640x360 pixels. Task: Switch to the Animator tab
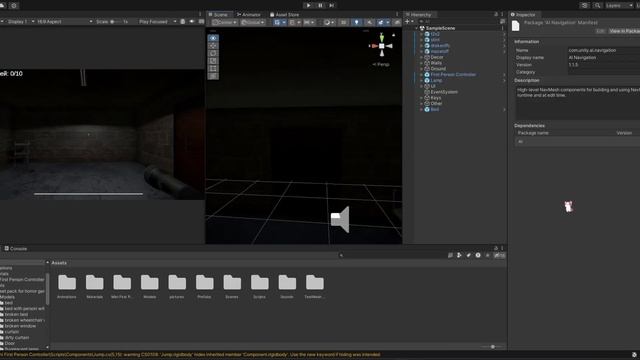click(249, 15)
